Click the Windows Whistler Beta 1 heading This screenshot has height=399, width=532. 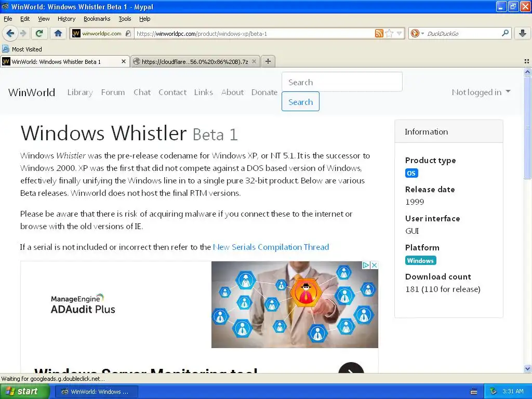[129, 133]
